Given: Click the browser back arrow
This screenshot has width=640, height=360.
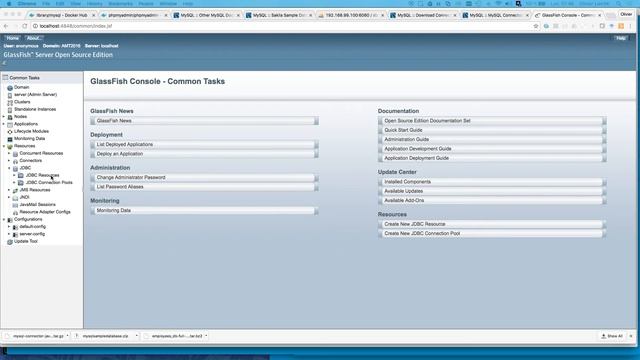Looking at the screenshot, I should click(6, 26).
